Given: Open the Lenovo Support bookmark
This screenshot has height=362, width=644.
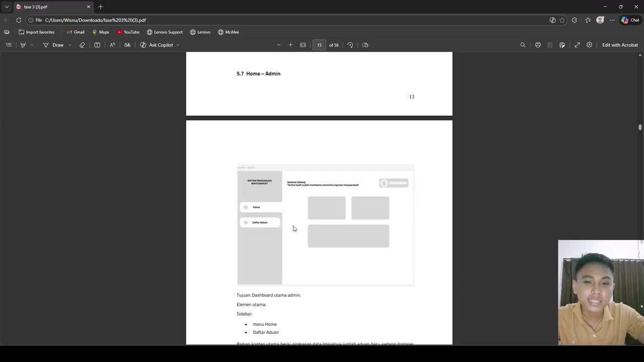Looking at the screenshot, I should (165, 32).
